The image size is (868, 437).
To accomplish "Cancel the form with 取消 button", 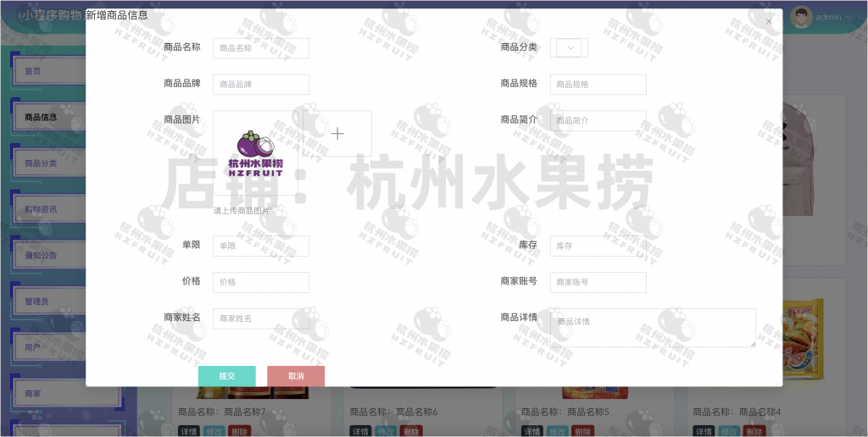I will point(296,376).
